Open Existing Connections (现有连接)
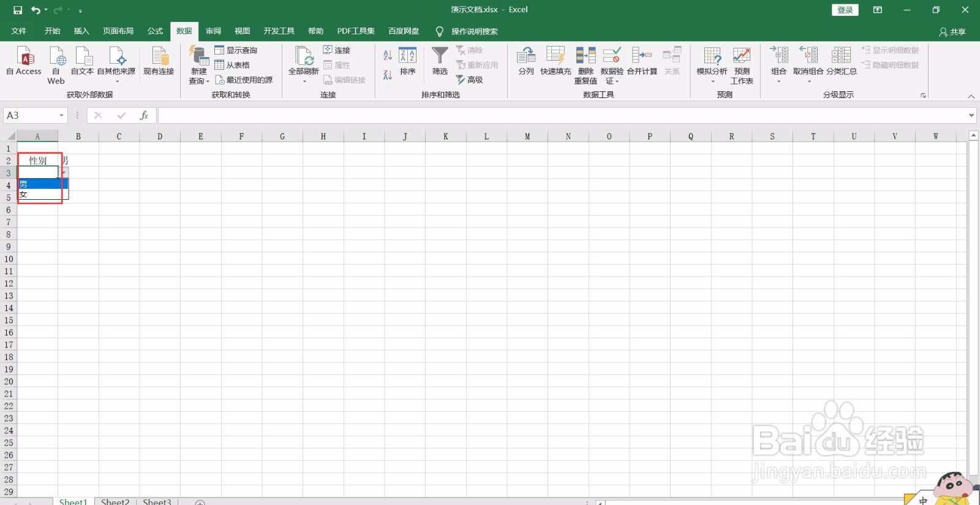980x505 pixels. pos(159,61)
